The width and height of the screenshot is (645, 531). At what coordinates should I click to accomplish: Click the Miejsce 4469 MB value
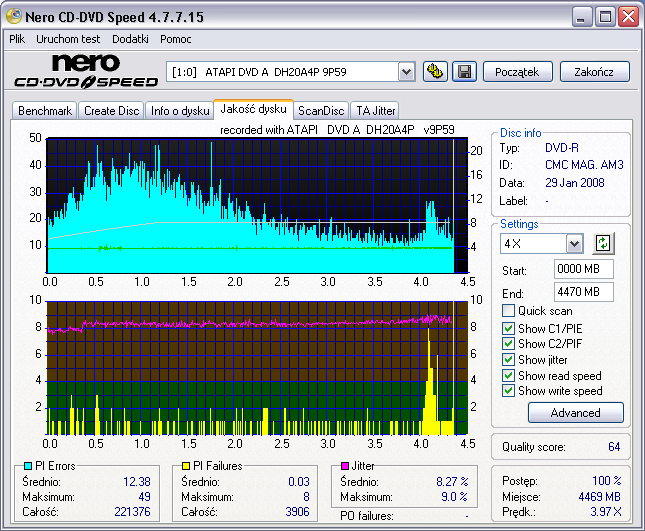(x=599, y=497)
